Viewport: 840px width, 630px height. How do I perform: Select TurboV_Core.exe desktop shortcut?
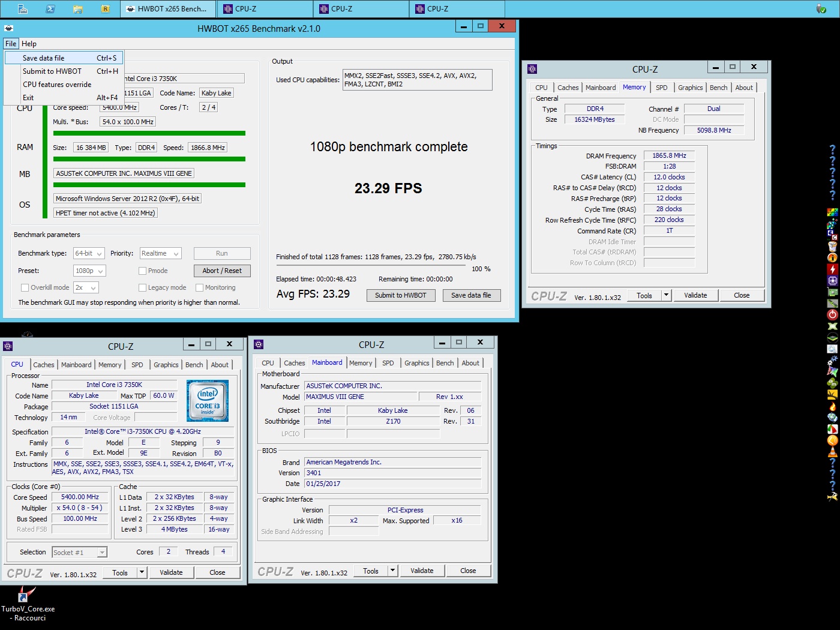(x=28, y=603)
